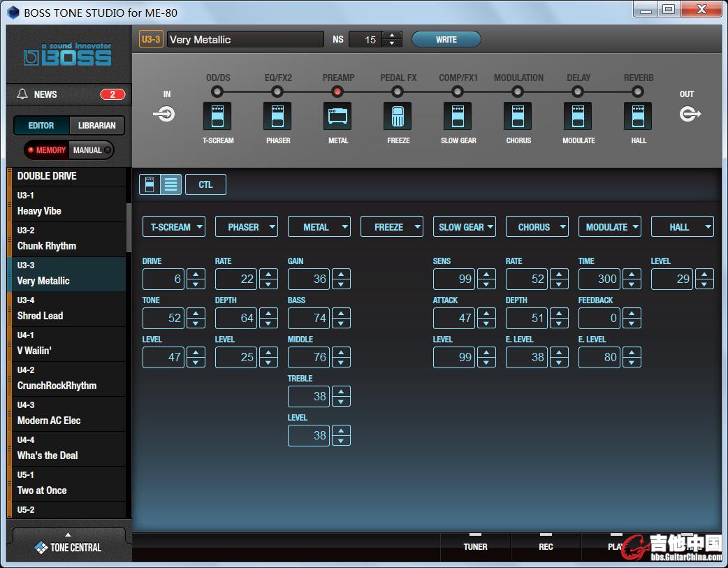The image size is (728, 568).
Task: Open the TUNER
Action: click(x=475, y=546)
